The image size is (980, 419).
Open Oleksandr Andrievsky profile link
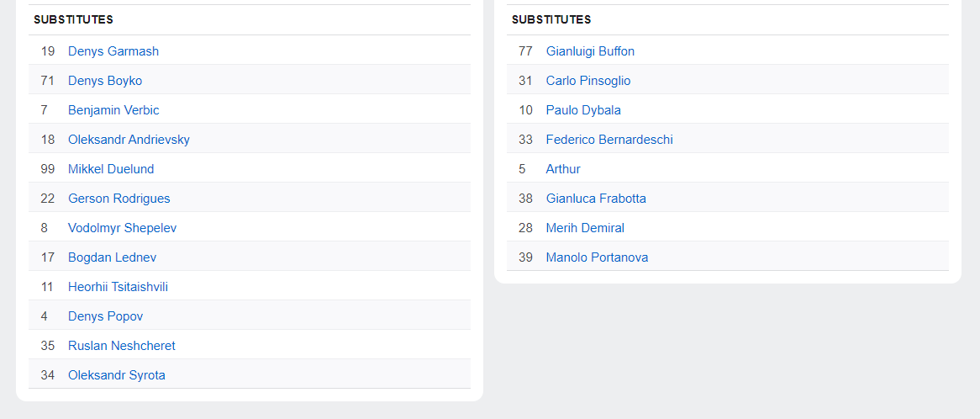[129, 140]
